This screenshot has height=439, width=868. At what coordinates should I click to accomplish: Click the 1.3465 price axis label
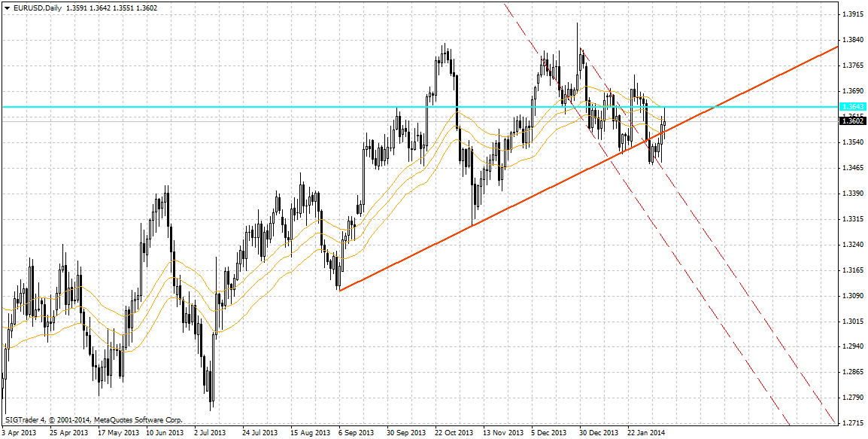(854, 168)
